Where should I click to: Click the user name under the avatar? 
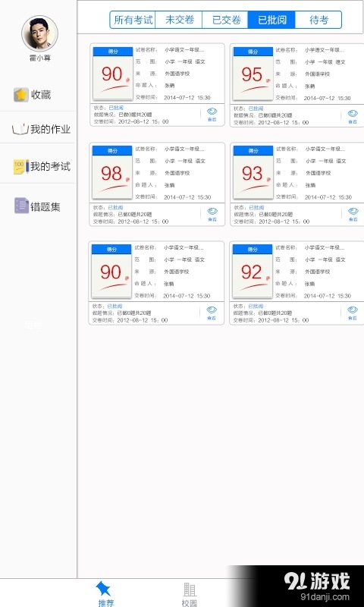pos(40,58)
